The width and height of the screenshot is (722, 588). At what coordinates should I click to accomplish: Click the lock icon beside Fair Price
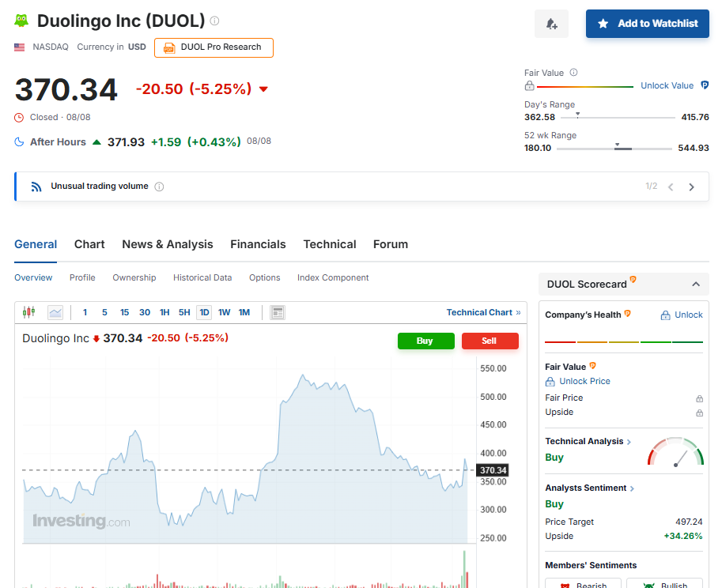click(699, 398)
